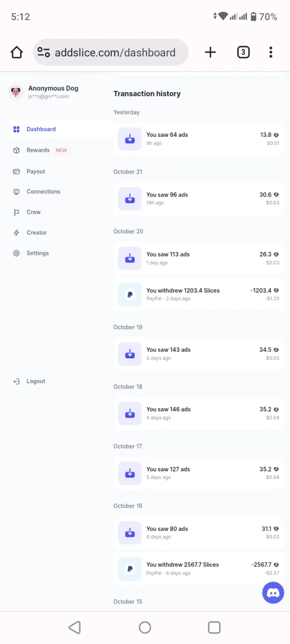Click the 34.5 slices amount
The image size is (290, 644).
265,350
